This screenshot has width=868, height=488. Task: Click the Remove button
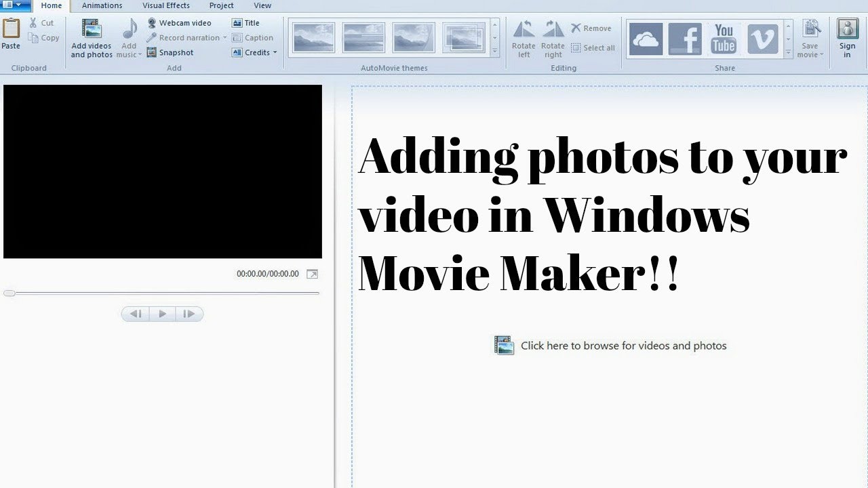(x=591, y=28)
